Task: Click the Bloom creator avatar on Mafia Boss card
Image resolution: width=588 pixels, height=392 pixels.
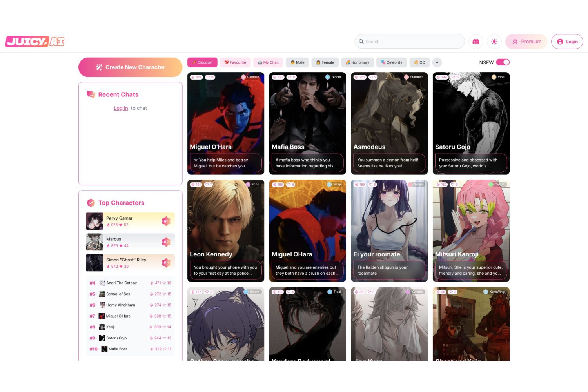Action: [x=328, y=77]
